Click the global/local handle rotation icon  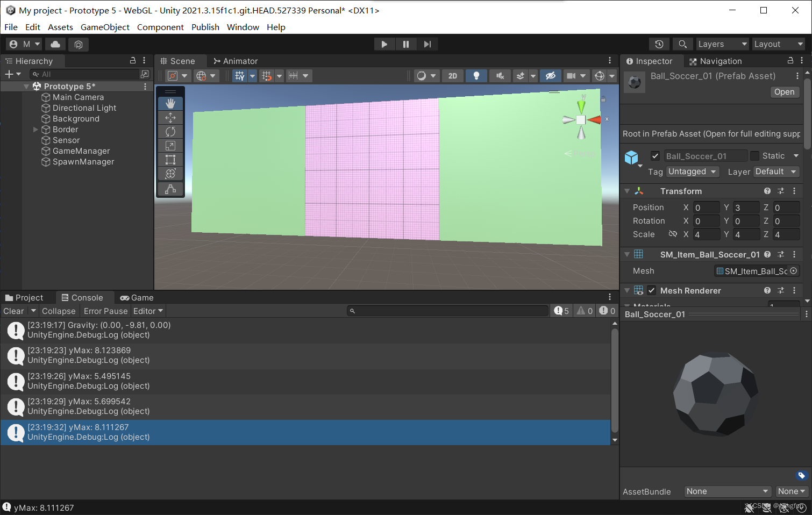[x=201, y=76]
